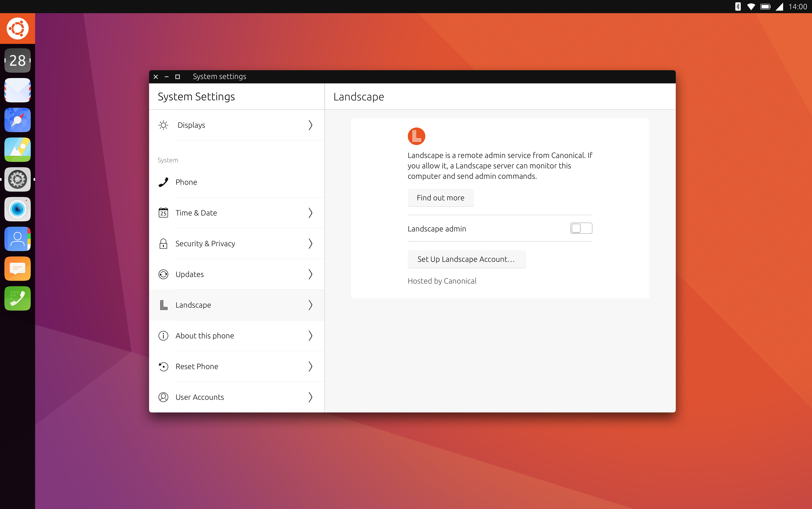812x509 pixels.
Task: Minimize the System settings window
Action: (x=166, y=77)
